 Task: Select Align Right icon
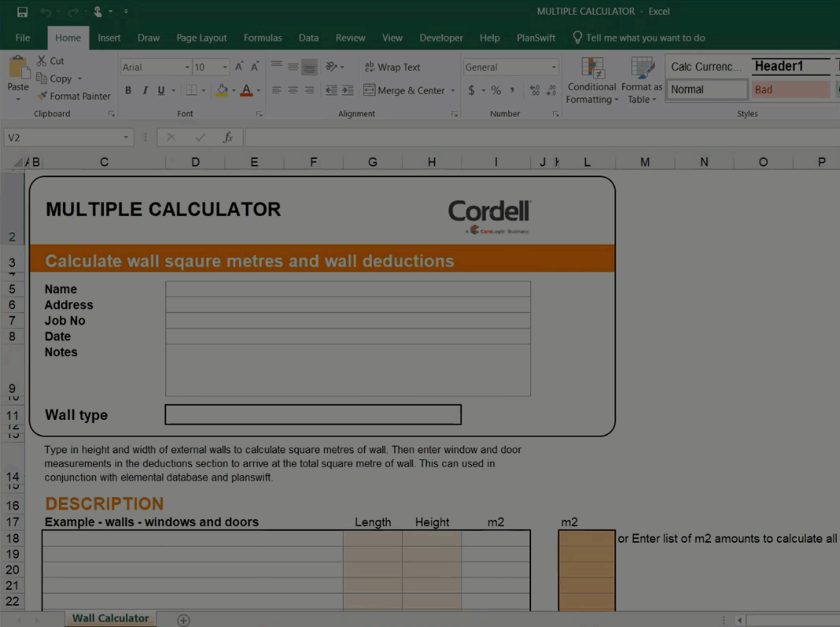point(309,90)
